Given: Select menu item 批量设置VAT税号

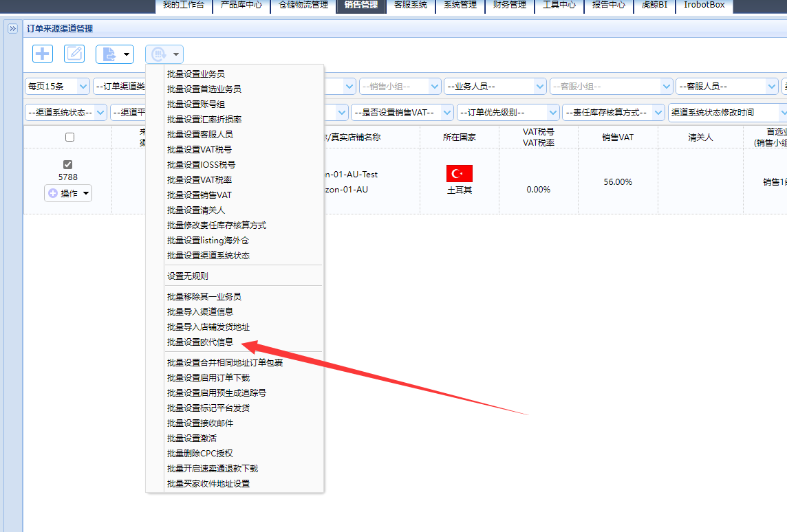Looking at the screenshot, I should (200, 149).
